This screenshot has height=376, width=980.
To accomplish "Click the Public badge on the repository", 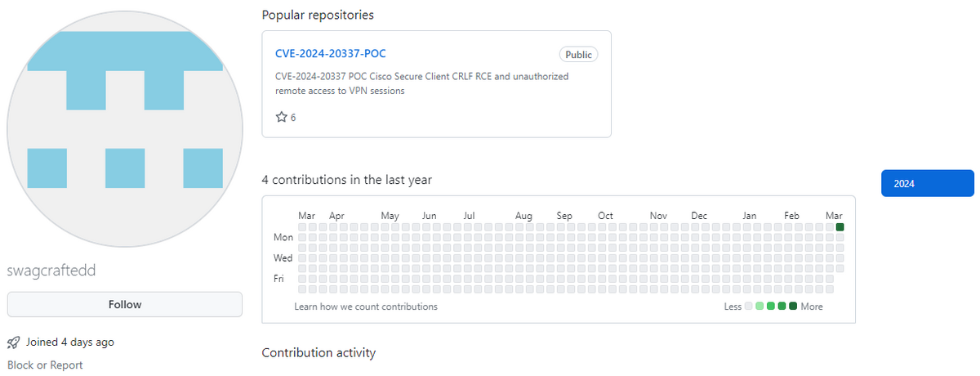I will click(578, 55).
